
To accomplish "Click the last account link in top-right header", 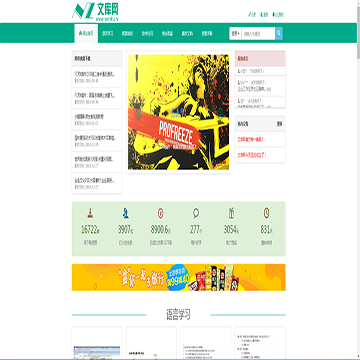I will coord(278,15).
